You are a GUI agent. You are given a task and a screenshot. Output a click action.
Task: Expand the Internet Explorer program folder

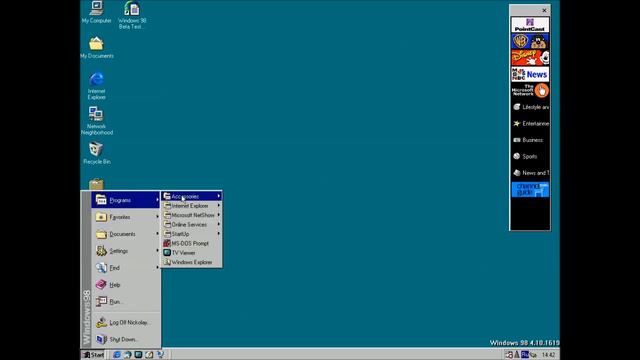(191, 206)
